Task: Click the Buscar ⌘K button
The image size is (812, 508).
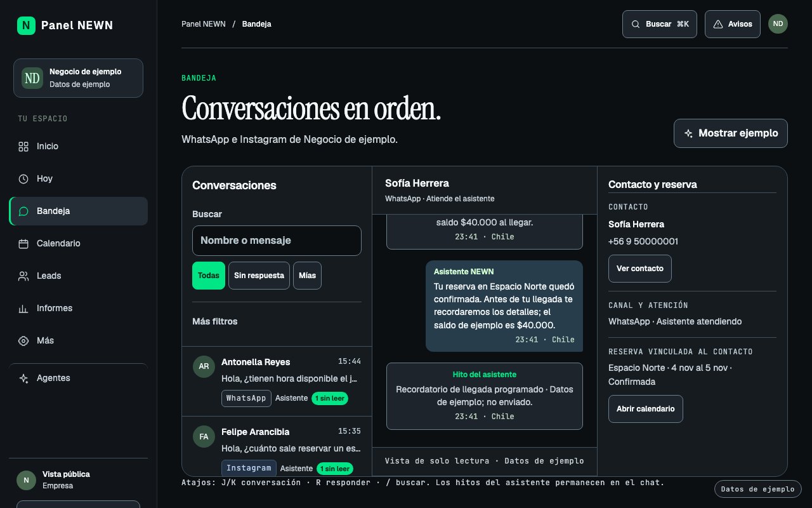Action: click(660, 24)
